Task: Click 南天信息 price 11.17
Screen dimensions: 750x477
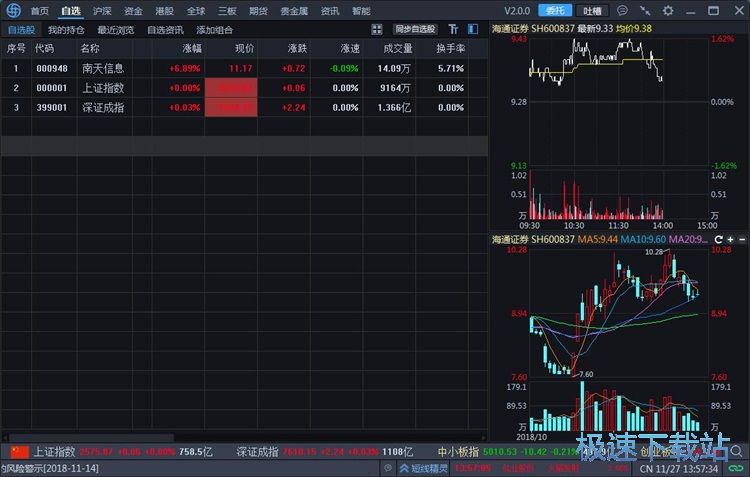Action: [241, 68]
